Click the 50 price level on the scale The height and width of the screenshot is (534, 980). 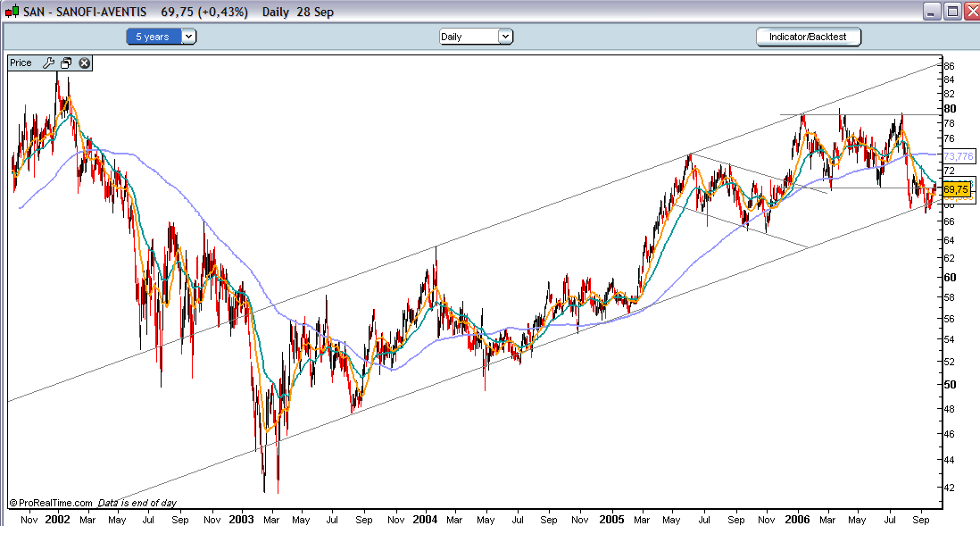[950, 384]
